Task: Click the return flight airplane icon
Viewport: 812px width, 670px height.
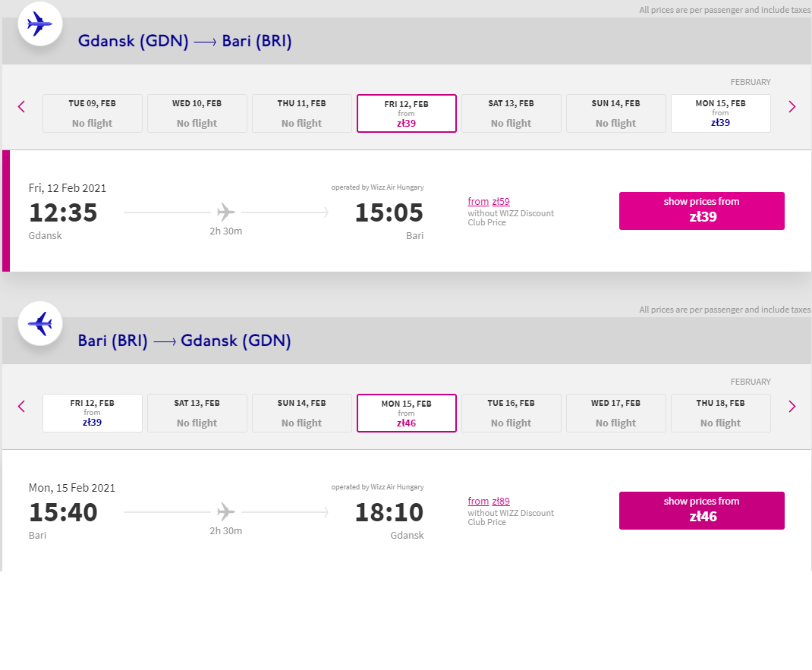Action: click(x=40, y=323)
